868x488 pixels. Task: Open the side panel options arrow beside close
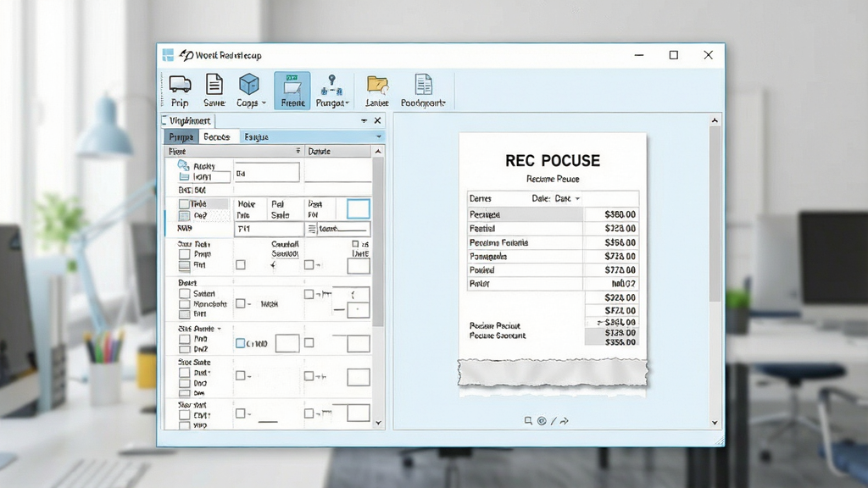coord(364,120)
